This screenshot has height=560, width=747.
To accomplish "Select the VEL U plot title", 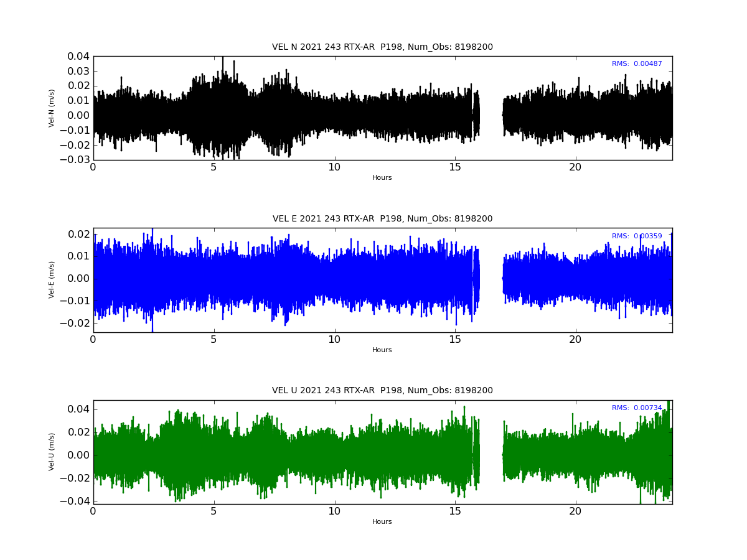I will click(x=382, y=391).
